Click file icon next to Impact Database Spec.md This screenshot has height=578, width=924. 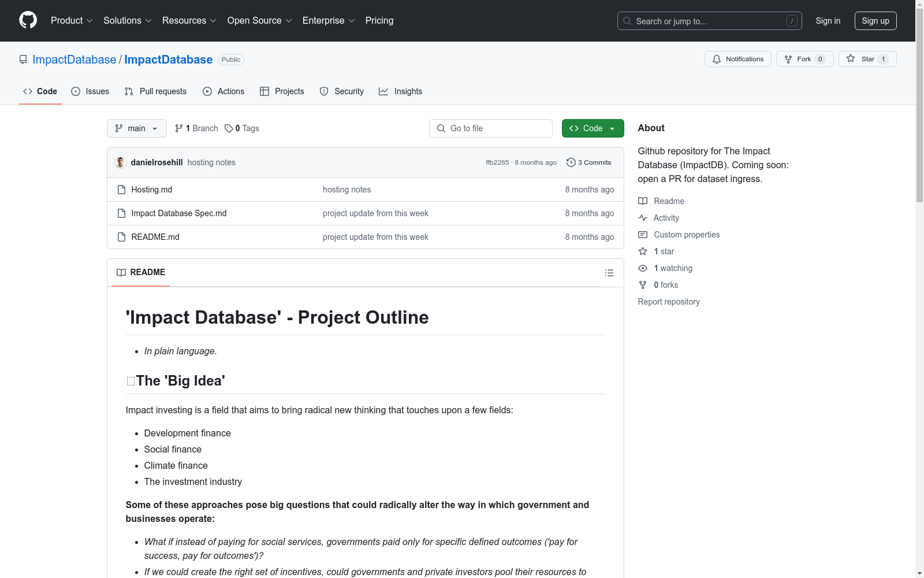click(x=121, y=213)
